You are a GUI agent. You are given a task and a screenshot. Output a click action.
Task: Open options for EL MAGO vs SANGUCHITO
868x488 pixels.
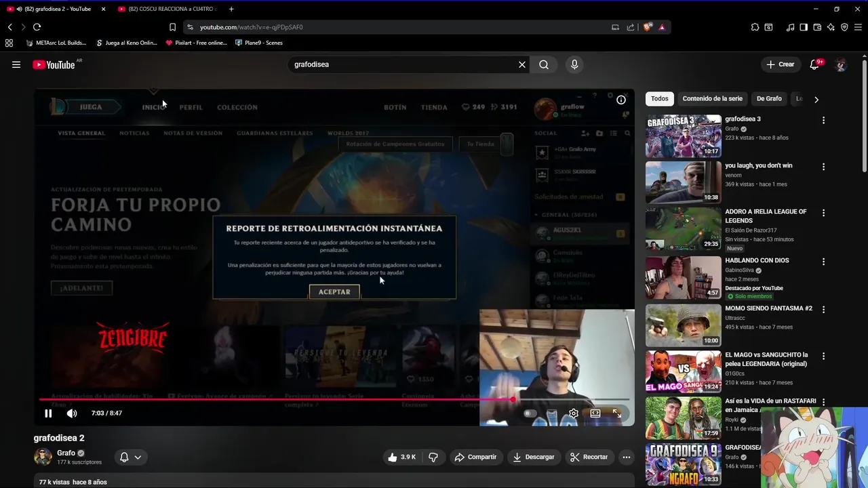pyautogui.click(x=824, y=356)
